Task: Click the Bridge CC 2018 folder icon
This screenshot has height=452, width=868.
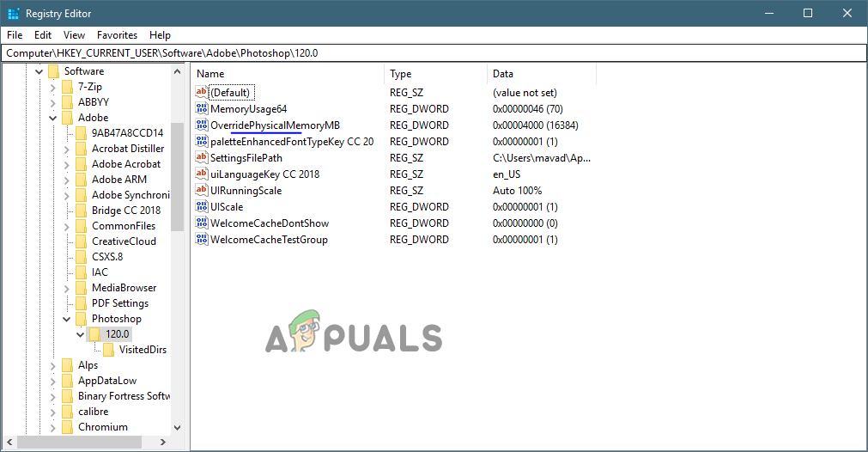Action: pos(82,211)
